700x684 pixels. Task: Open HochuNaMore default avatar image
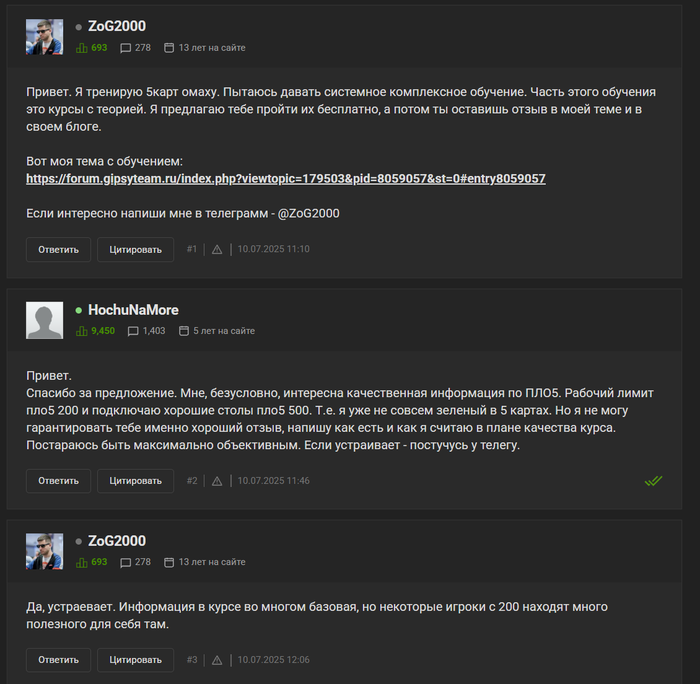click(44, 320)
